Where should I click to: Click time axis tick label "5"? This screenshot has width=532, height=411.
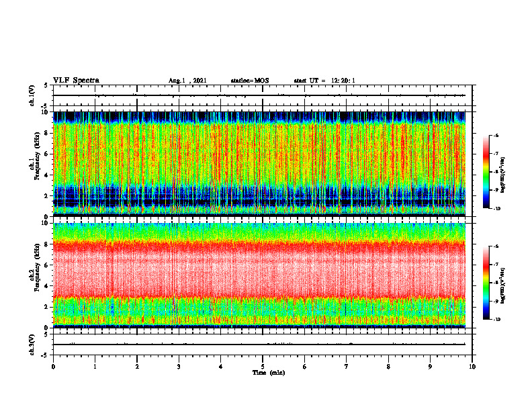click(x=263, y=367)
